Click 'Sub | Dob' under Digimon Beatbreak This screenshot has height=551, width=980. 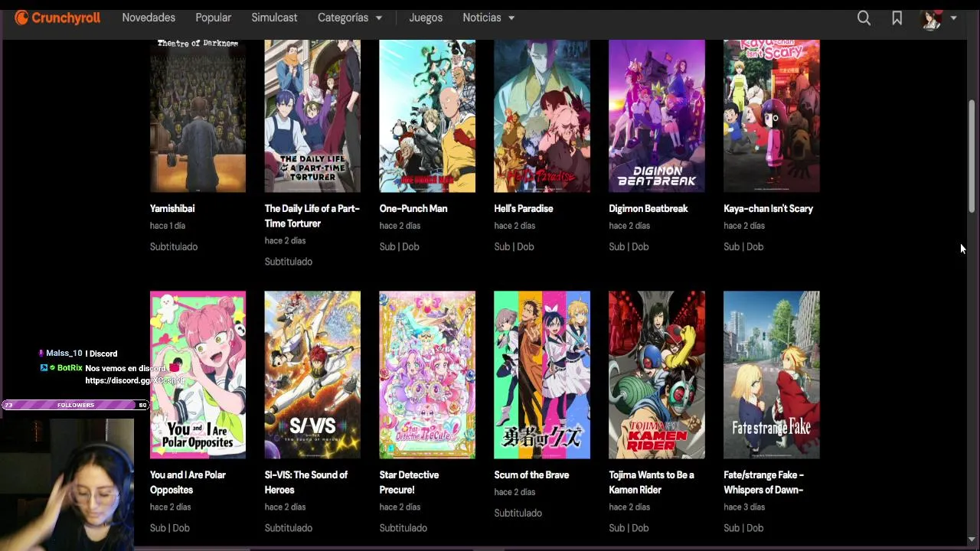(629, 246)
